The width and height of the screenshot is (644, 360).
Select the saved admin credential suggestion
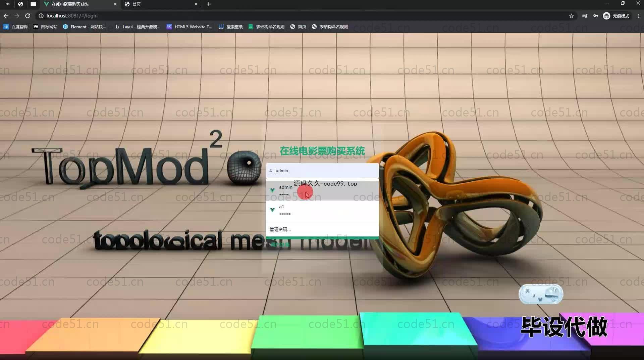322,190
